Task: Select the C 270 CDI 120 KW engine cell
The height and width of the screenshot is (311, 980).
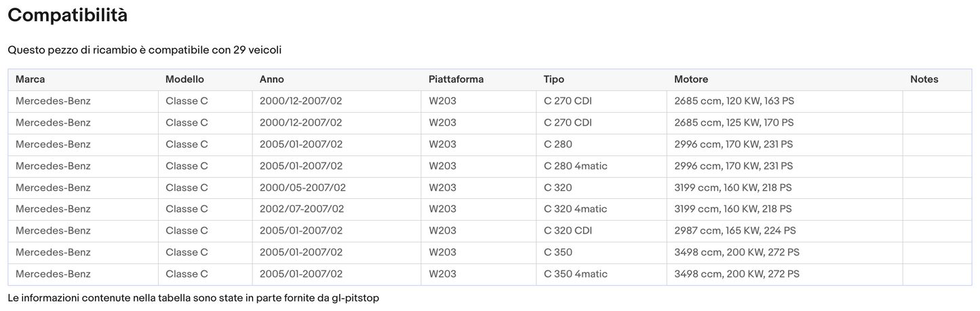Action: point(734,101)
